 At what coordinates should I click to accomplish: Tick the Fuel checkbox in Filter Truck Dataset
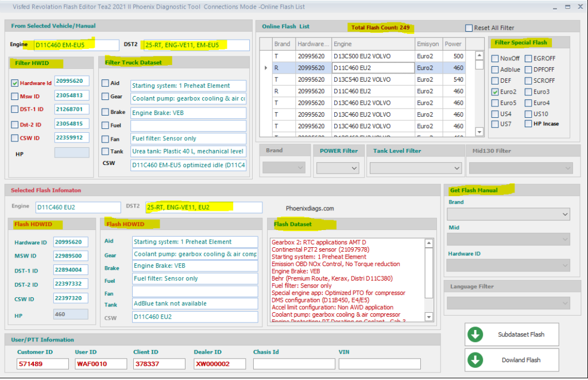coord(106,125)
